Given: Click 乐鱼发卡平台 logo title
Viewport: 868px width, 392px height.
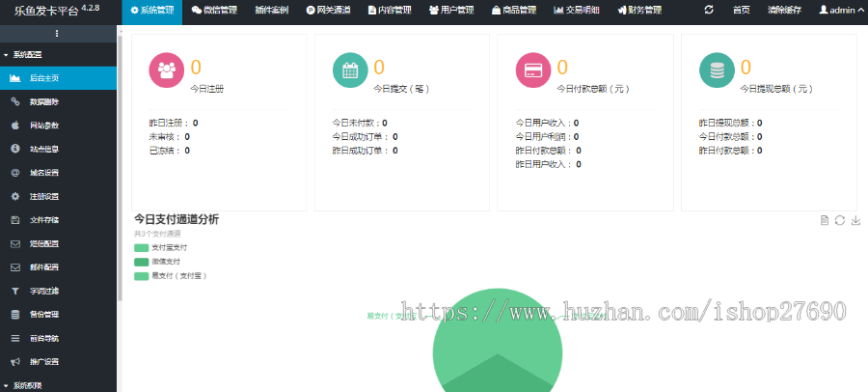Looking at the screenshot, I should click(46, 11).
